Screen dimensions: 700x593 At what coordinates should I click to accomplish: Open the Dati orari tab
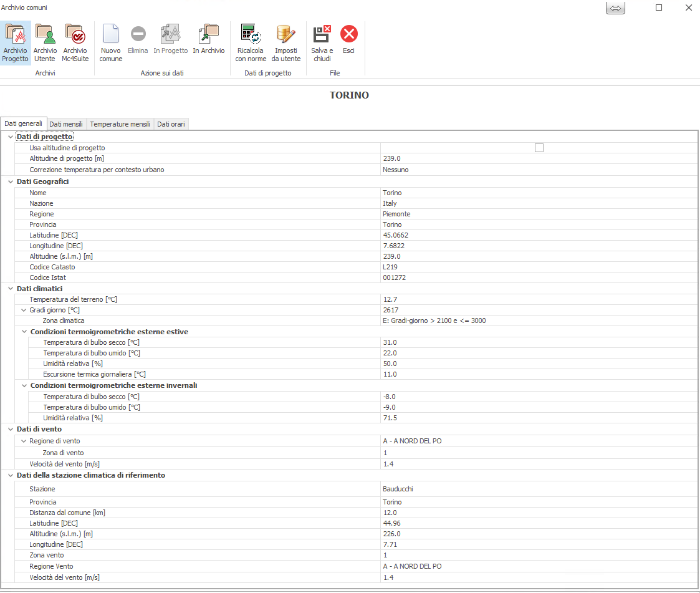171,124
